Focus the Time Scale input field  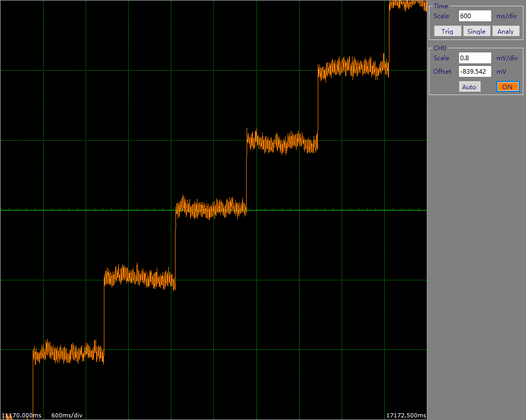475,16
